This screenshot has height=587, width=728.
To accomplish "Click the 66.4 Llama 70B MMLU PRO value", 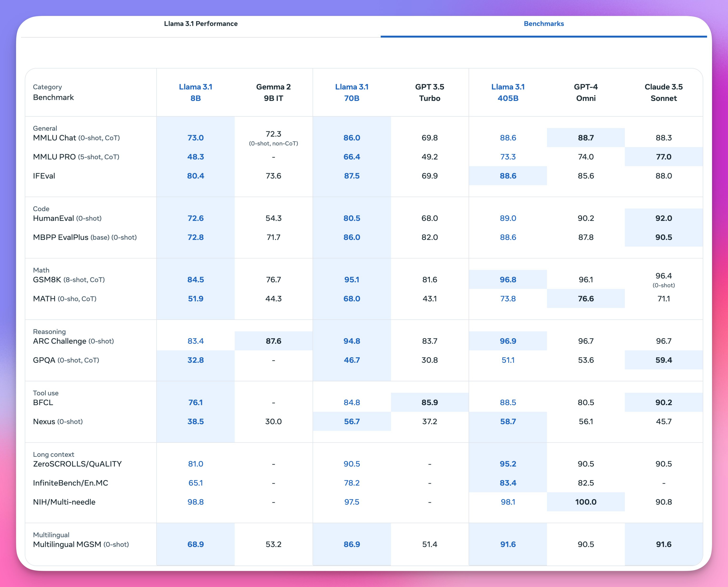I will point(352,157).
